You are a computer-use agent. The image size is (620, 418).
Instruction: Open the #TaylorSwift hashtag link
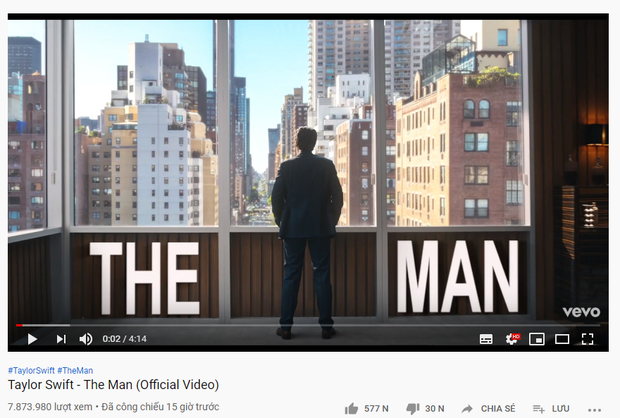[31, 371]
